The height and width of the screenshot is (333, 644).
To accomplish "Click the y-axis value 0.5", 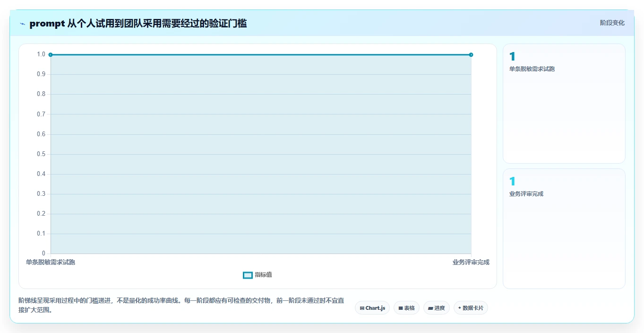I will (x=41, y=154).
